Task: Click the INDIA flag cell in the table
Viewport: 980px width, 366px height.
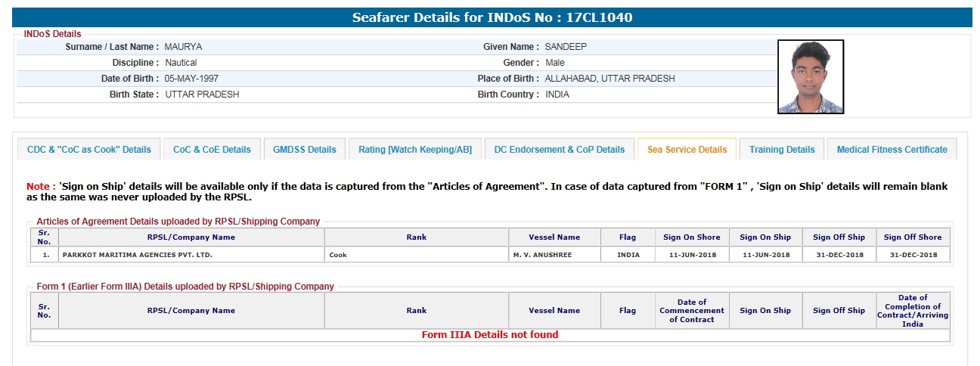Action: coord(628,255)
